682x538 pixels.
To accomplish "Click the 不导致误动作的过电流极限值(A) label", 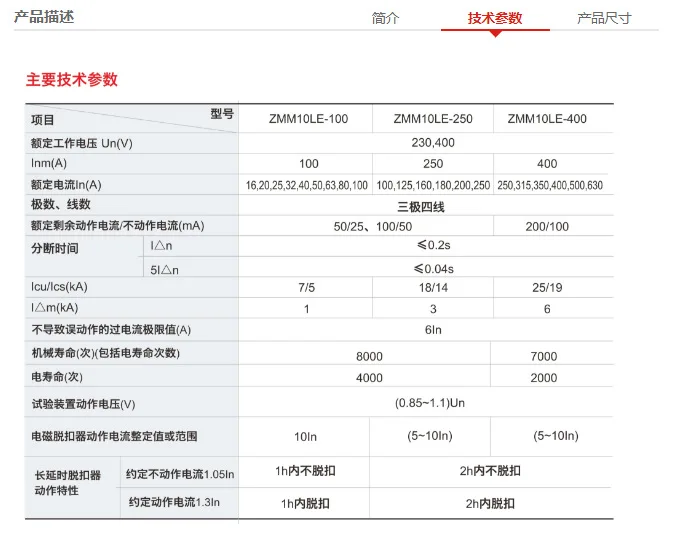I will point(111,330).
